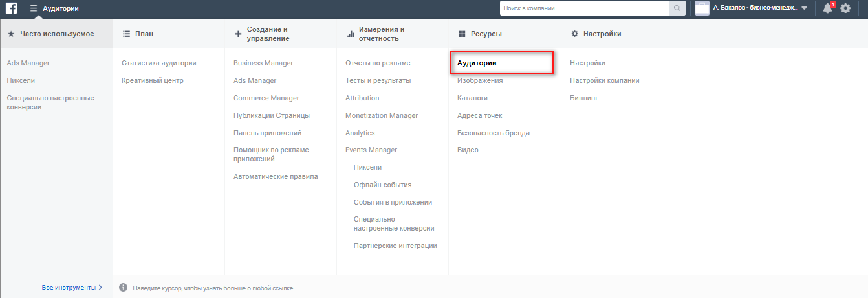The image size is (868, 298).
Task: Open the Commerce Manager link
Action: (266, 98)
